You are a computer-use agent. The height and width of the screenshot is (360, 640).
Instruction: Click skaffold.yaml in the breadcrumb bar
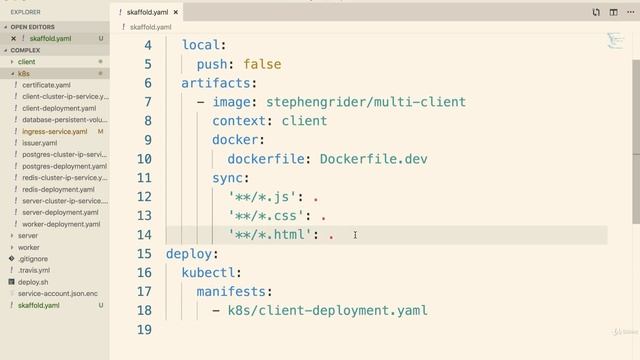[151, 27]
